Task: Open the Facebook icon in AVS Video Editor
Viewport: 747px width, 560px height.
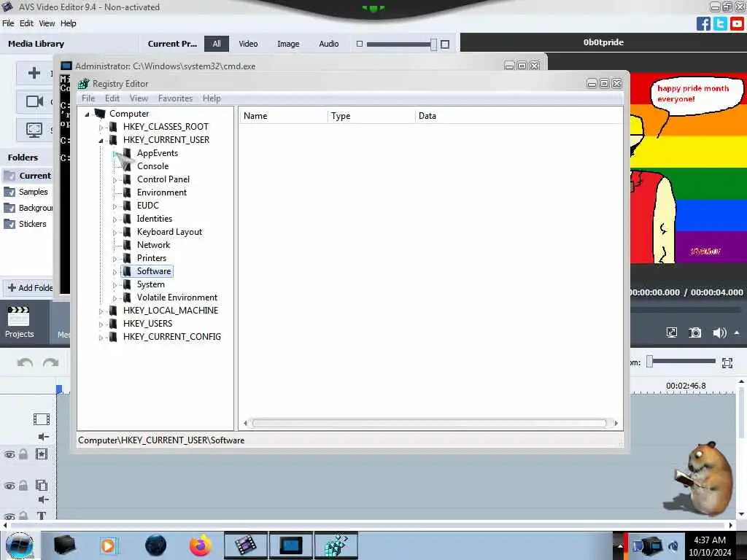Action: pos(703,23)
